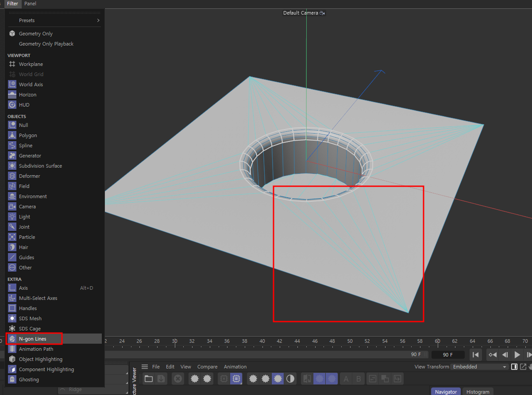
Task: Click the previous keyframe button
Action: click(492, 355)
